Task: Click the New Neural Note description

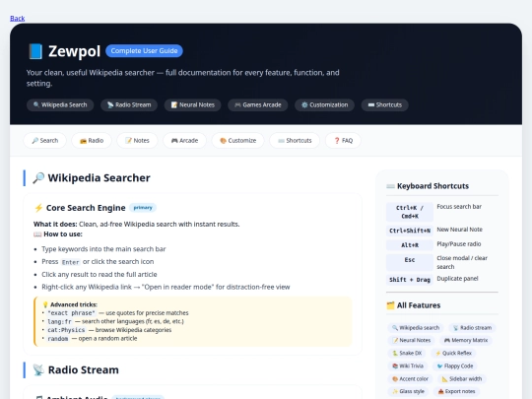Action: coord(459,230)
